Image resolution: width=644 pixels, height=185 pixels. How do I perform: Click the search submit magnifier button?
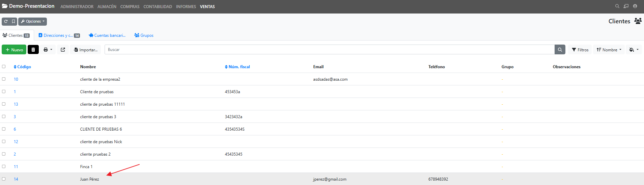coord(560,50)
